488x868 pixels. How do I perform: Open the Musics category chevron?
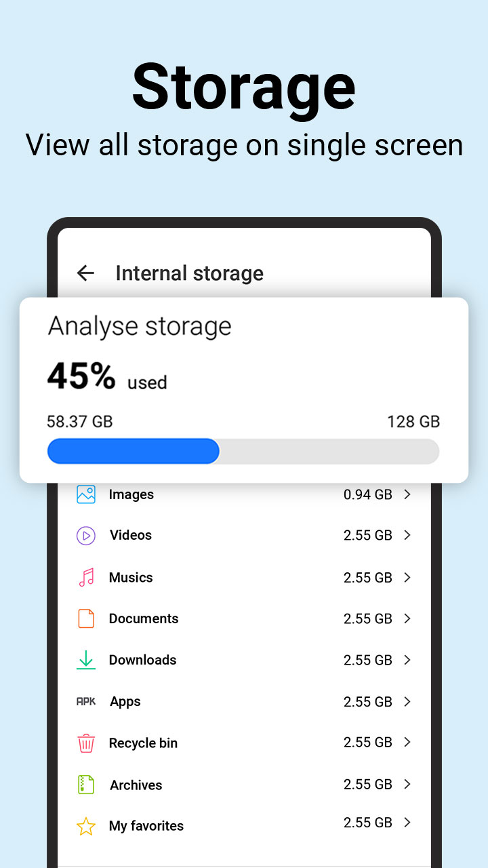tap(407, 578)
